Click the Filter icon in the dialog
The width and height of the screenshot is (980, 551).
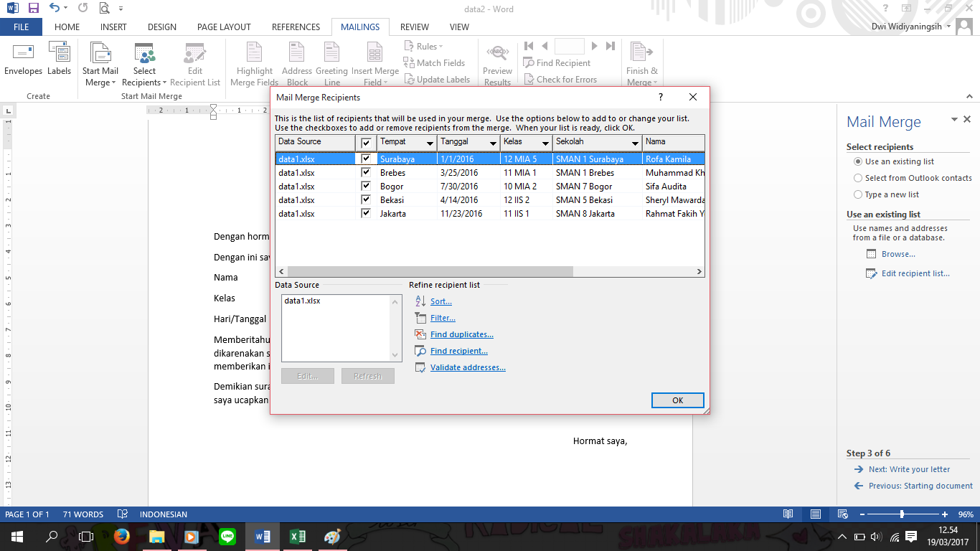pyautogui.click(x=421, y=318)
